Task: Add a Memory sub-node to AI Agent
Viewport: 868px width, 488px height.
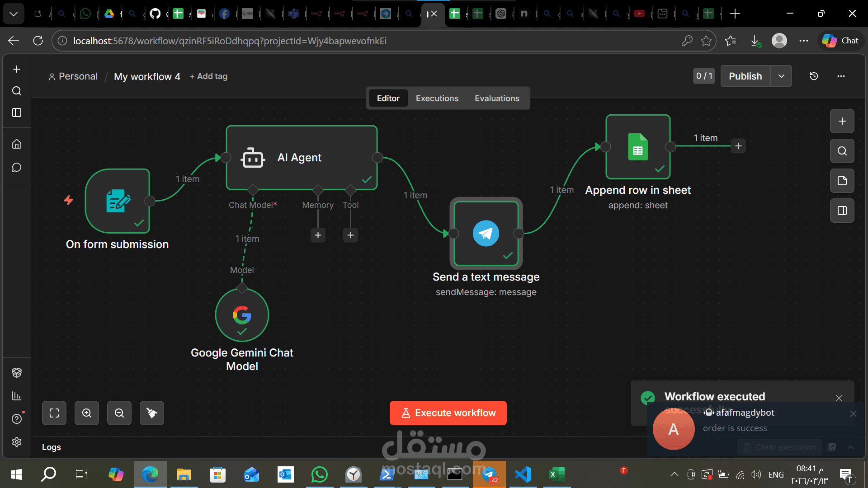Action: [318, 235]
